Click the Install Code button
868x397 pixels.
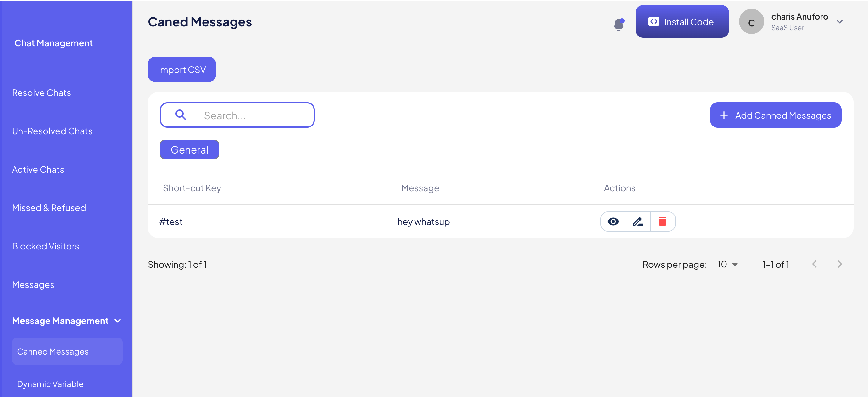pyautogui.click(x=682, y=22)
